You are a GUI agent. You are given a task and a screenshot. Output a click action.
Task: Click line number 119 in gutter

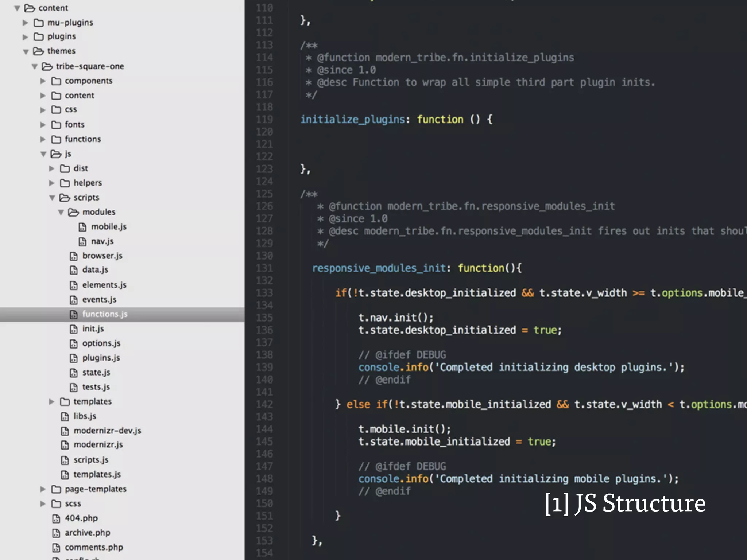click(264, 120)
